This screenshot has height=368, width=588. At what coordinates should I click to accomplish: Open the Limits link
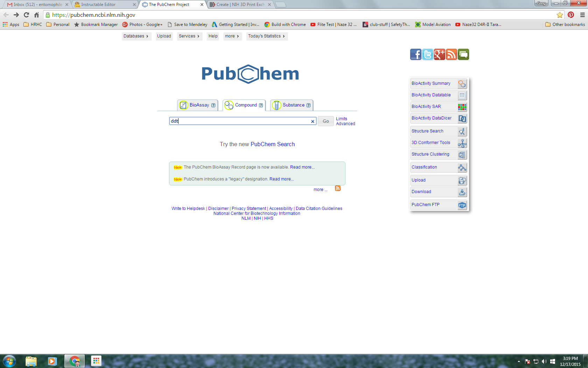(342, 119)
